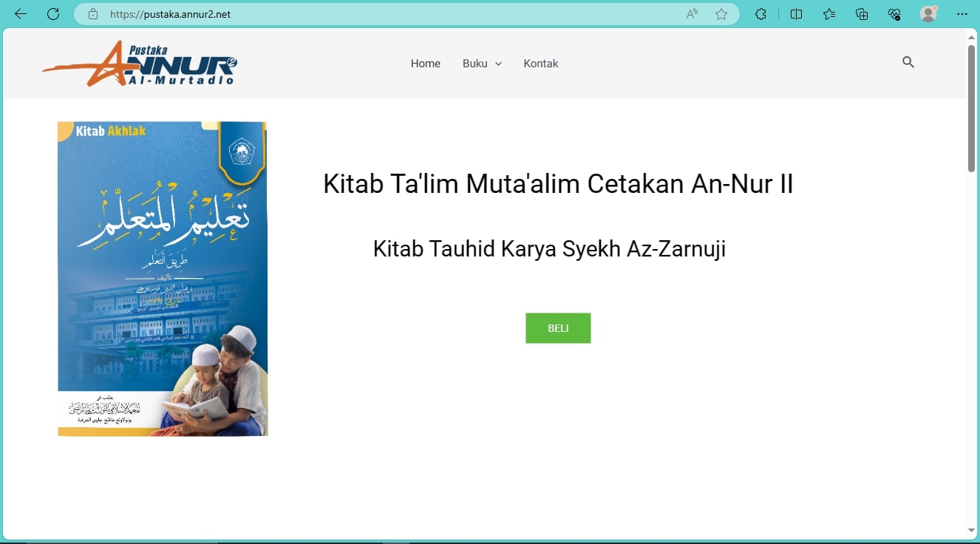View site info via padlock icon

[x=93, y=14]
